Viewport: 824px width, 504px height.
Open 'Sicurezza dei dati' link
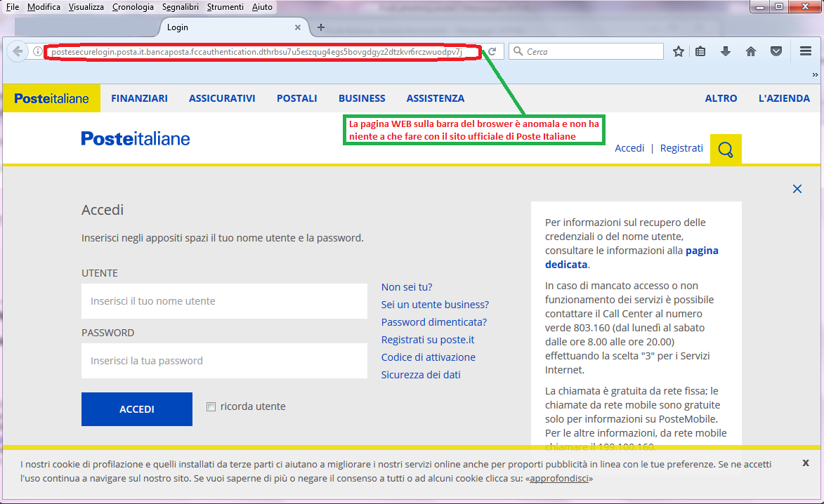tap(421, 375)
